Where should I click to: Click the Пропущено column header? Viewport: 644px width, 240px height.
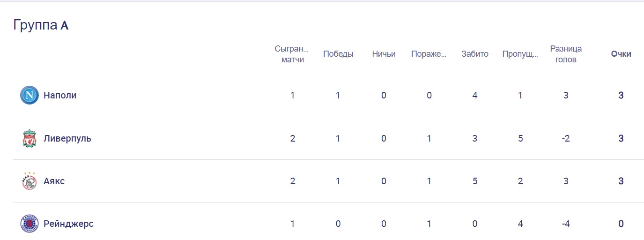point(520,54)
